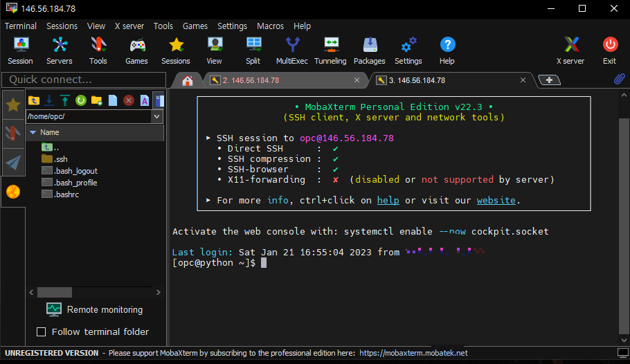Upload files with teal up-arrow icon

click(64, 100)
